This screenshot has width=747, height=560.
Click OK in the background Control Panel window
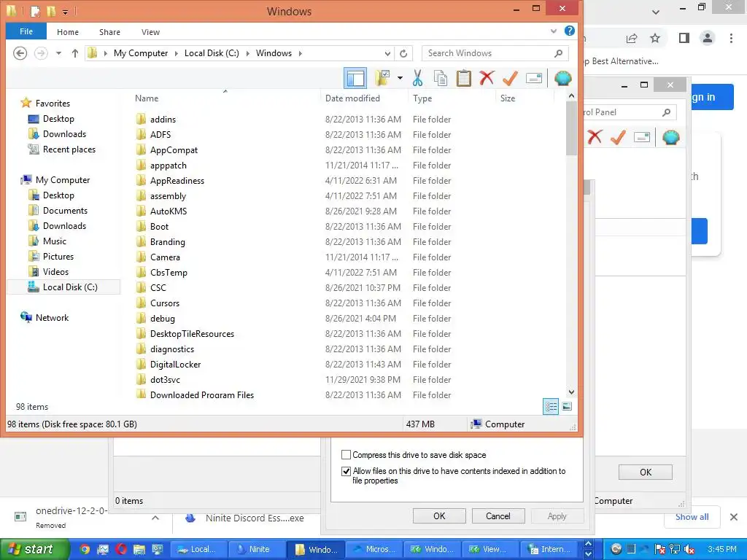coord(646,472)
